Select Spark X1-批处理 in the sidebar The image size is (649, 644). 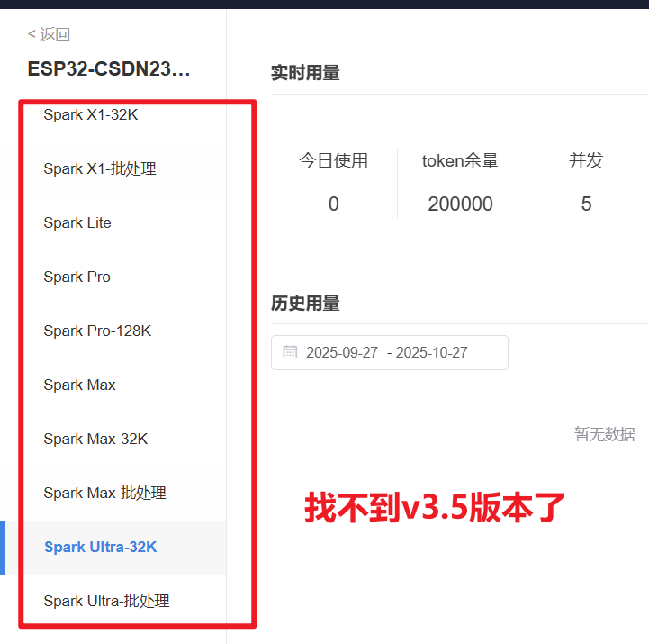coord(100,168)
